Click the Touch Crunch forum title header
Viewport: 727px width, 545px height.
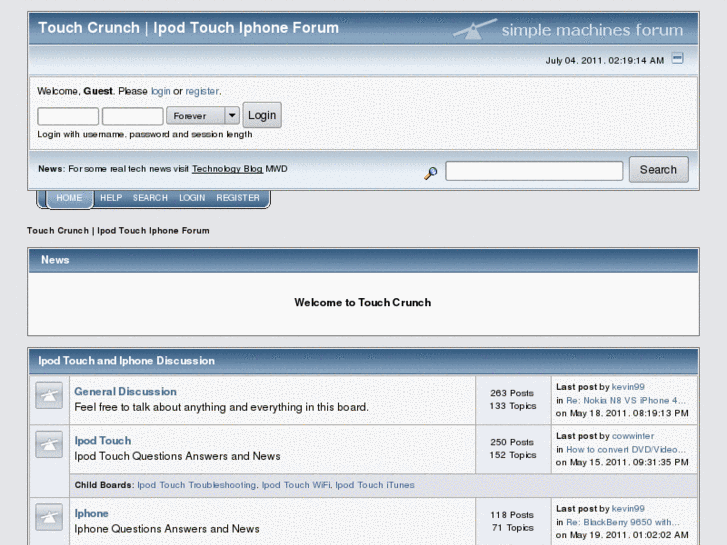click(188, 28)
